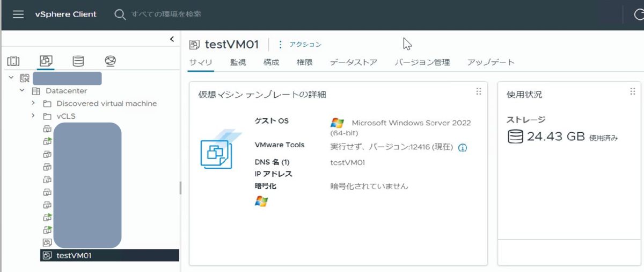Click the 使用状況 heading
Image resolution: width=644 pixels, height=272 pixels.
click(x=524, y=95)
